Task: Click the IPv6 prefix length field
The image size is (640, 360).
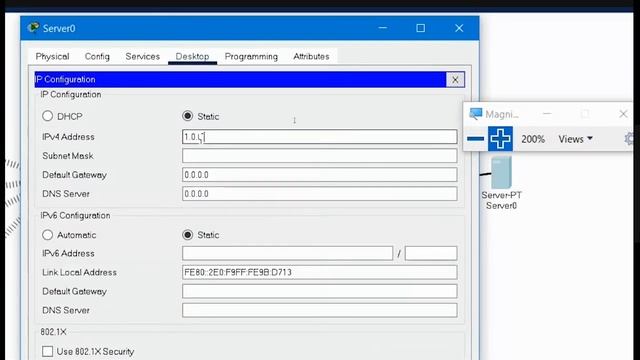Action: (431, 253)
